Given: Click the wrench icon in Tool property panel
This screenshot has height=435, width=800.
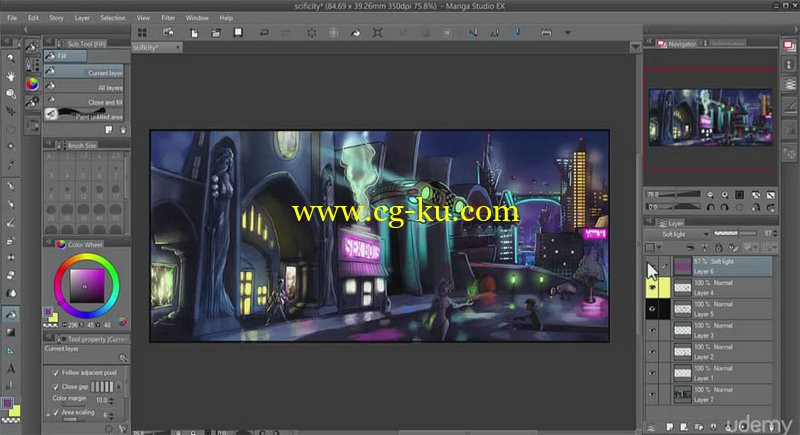Looking at the screenshot, I should point(122,428).
